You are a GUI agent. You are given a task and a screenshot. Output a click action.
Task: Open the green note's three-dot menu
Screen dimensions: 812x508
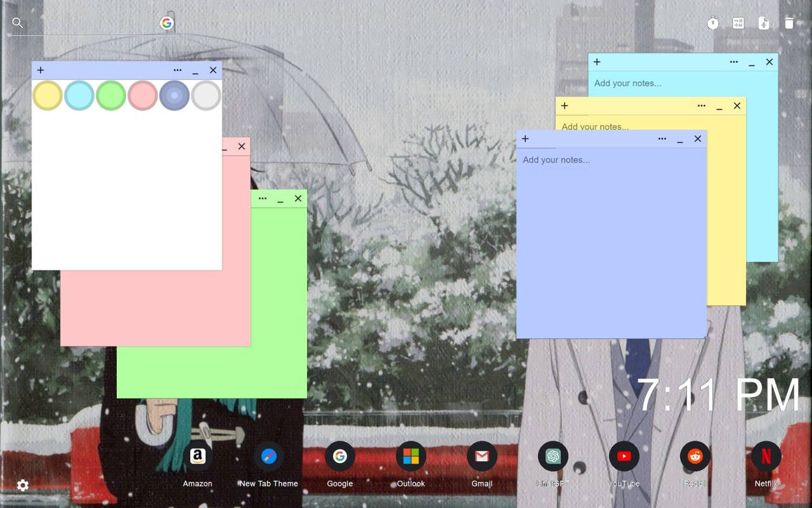point(263,199)
